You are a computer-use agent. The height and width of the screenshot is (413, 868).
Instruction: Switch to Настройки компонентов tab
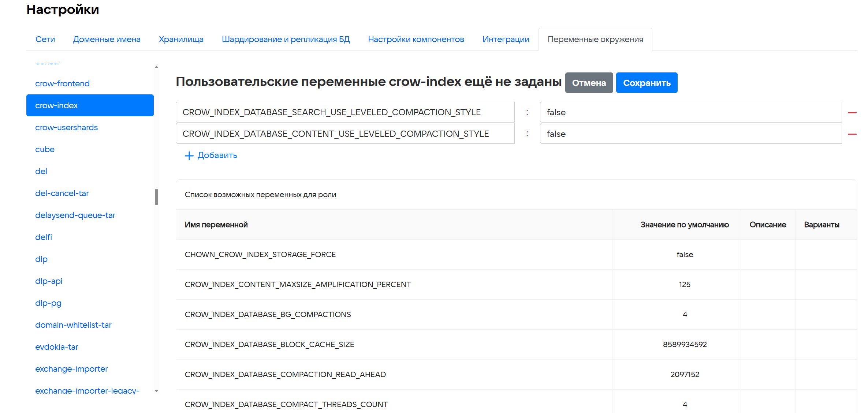coord(416,40)
